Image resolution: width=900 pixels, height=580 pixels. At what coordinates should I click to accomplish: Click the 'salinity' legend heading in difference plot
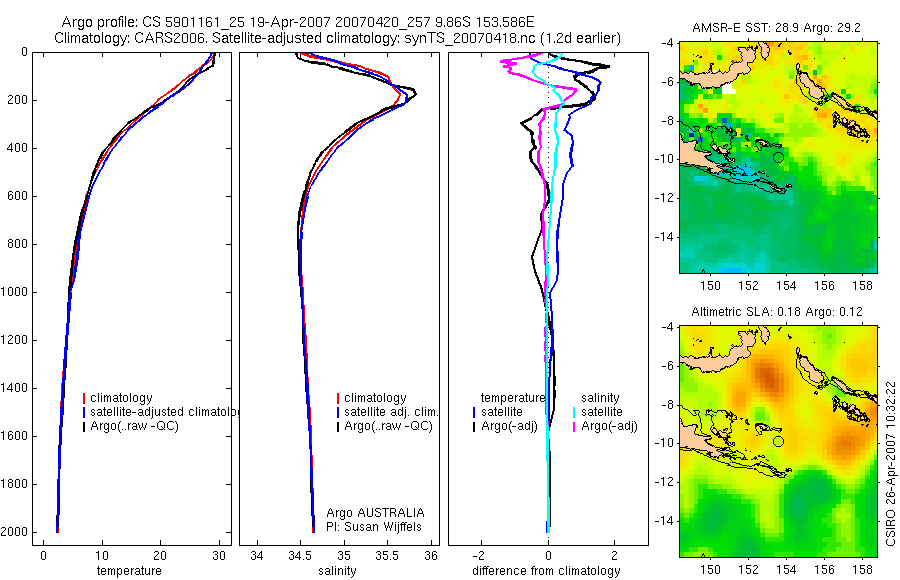tap(600, 398)
